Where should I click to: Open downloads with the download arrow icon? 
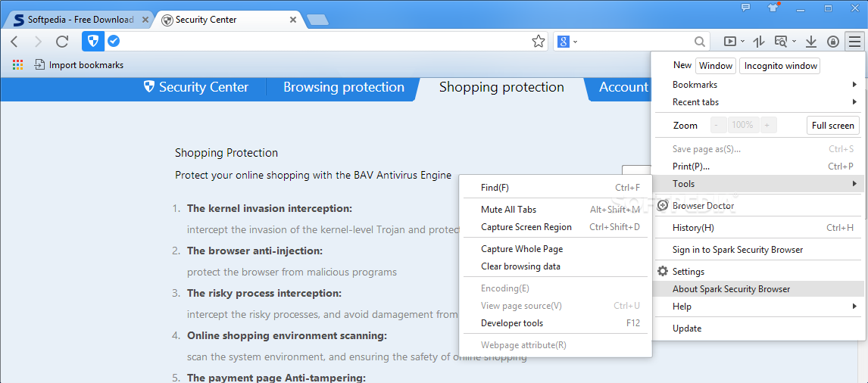[x=811, y=42]
